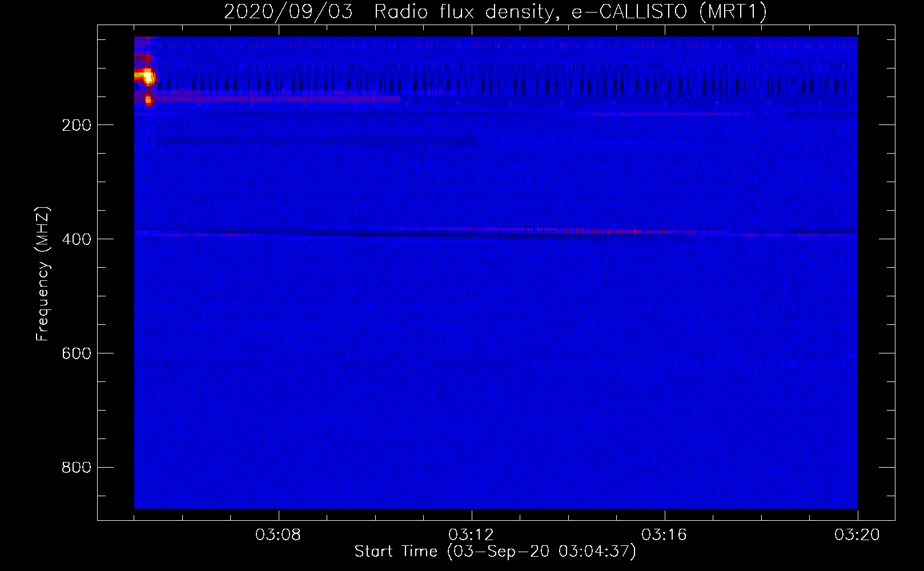Select the 800 frequency tick label
The image size is (924, 571).
coord(77,468)
